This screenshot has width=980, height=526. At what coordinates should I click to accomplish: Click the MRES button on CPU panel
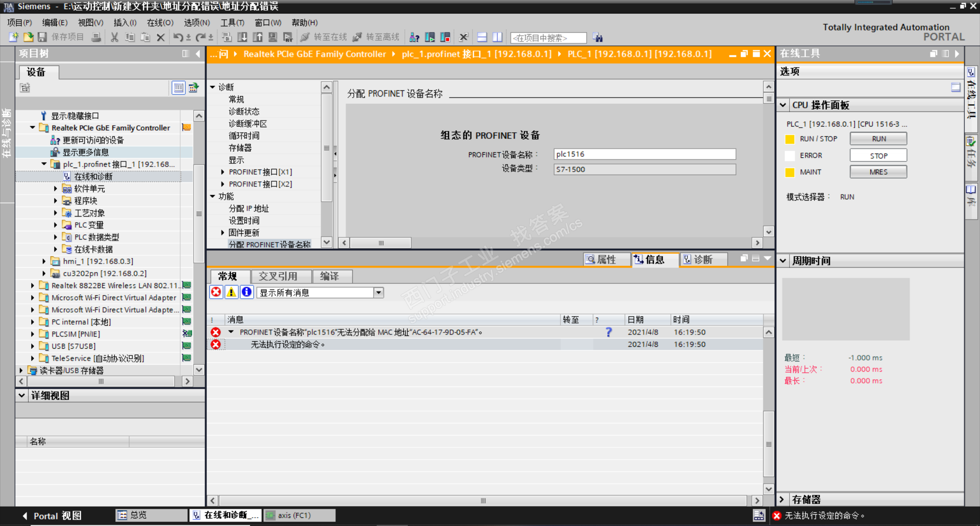(x=878, y=172)
